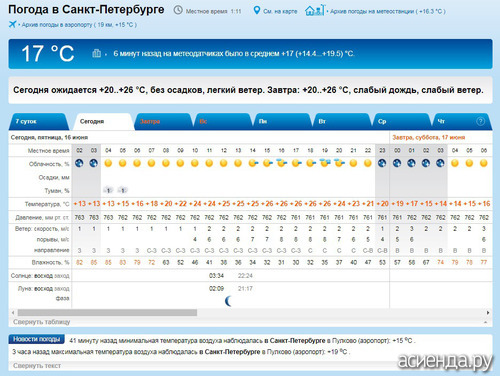Collapse the news via Свернуть текст
Image resolution: width=500 pixels, height=376 pixels.
(37, 366)
